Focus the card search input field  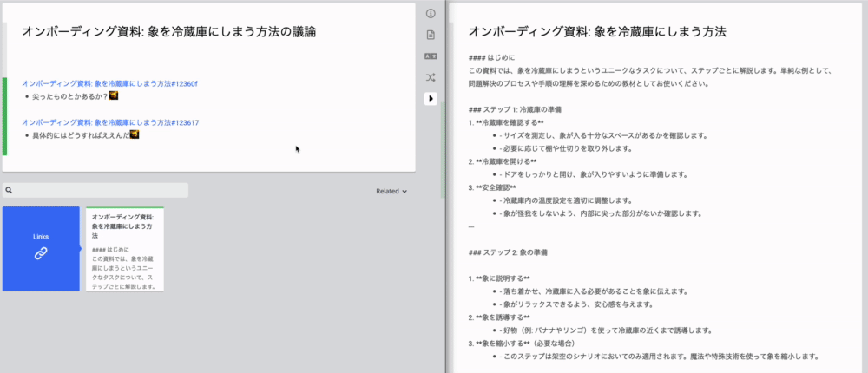click(95, 190)
